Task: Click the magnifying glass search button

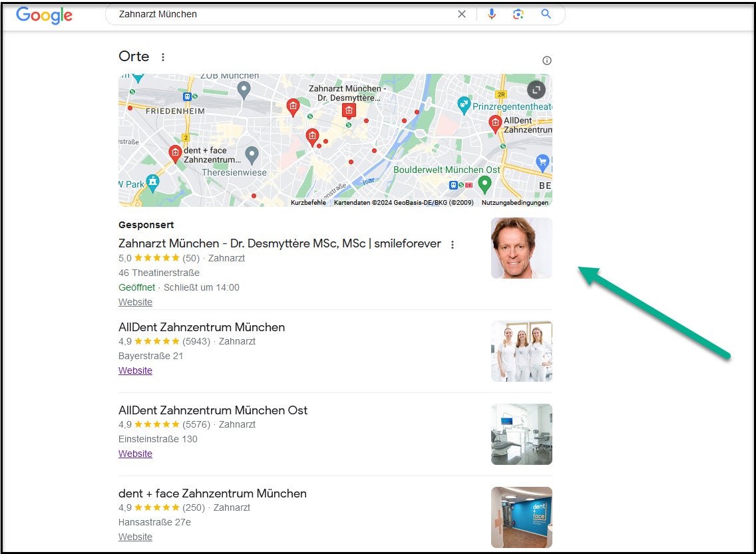Action: [x=546, y=14]
